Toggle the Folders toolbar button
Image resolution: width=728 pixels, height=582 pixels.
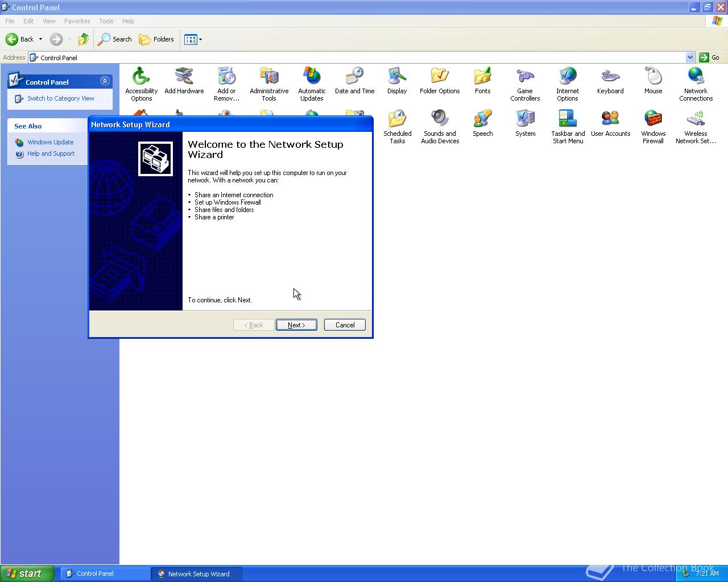tap(156, 39)
